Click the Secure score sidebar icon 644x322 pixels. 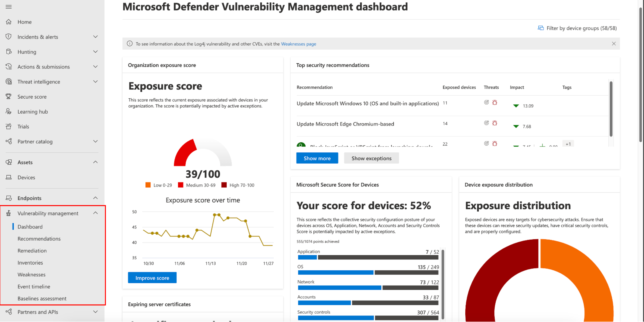click(9, 96)
